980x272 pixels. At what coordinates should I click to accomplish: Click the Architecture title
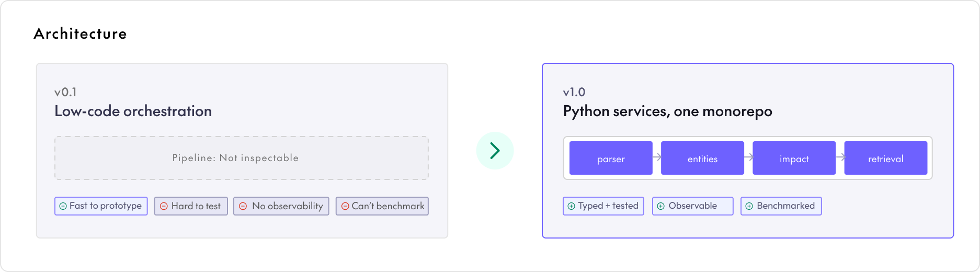(80, 33)
